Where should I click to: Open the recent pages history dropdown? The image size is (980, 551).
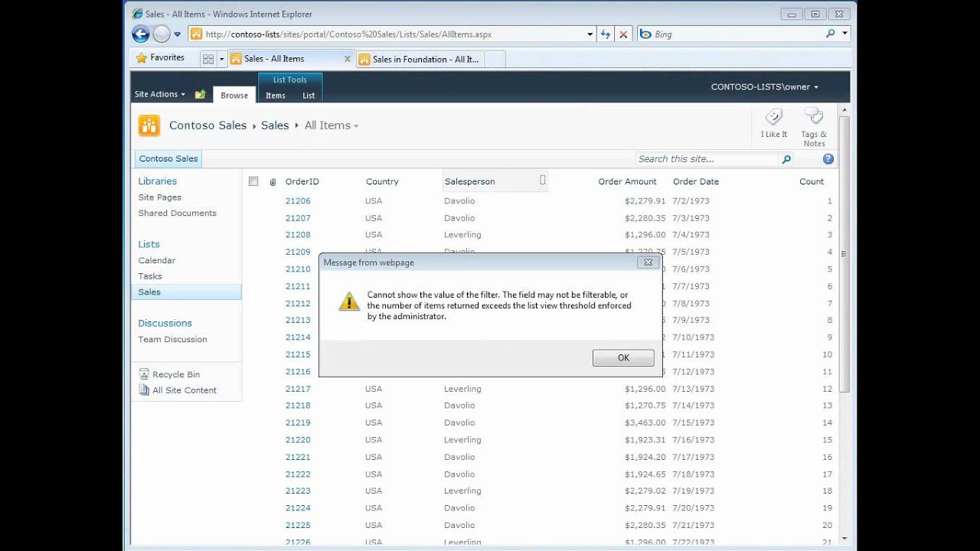[x=178, y=34]
